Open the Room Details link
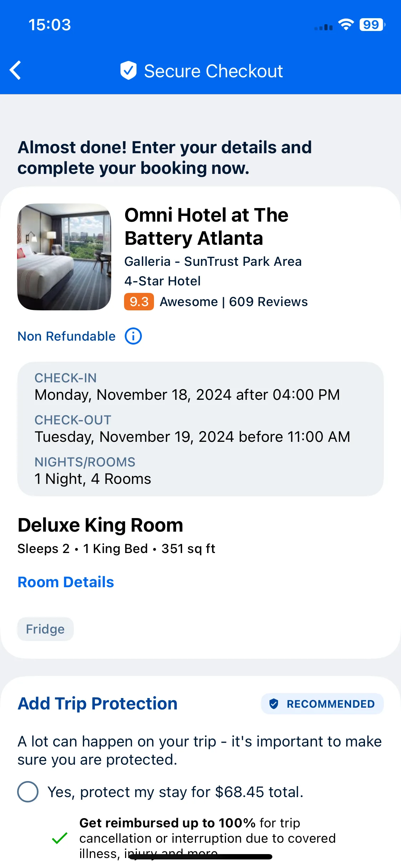The height and width of the screenshot is (868, 401). point(66,582)
